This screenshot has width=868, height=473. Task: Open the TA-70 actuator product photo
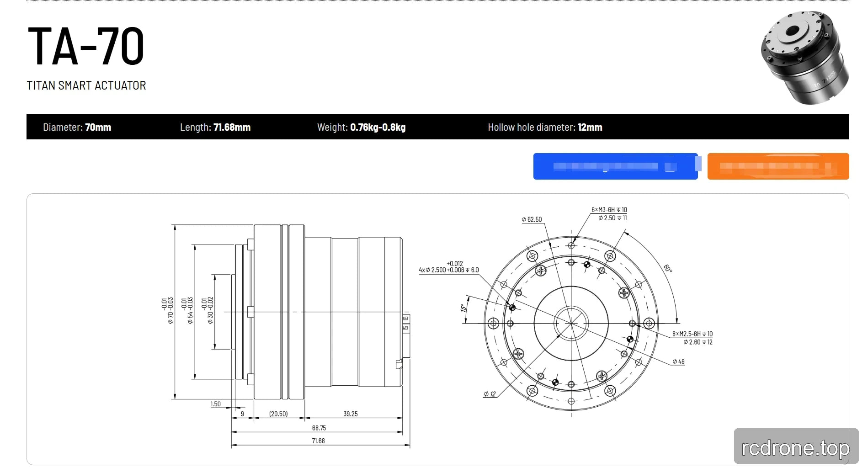point(806,57)
